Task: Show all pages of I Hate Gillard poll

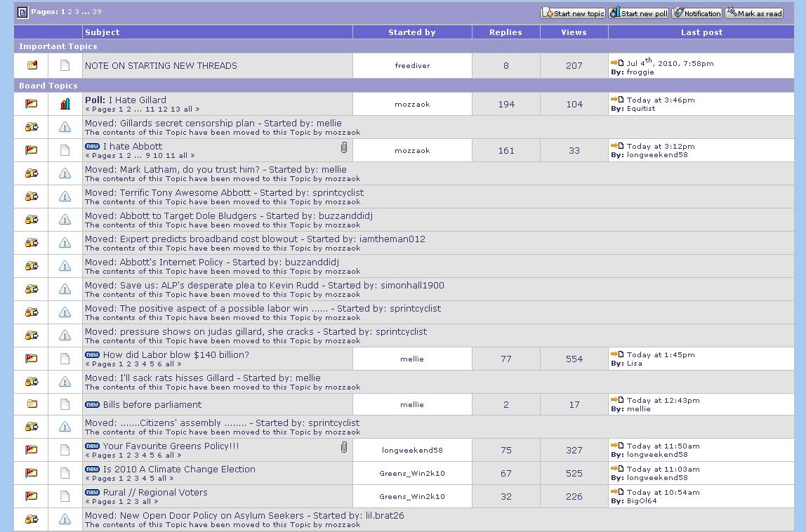Action: [x=187, y=109]
